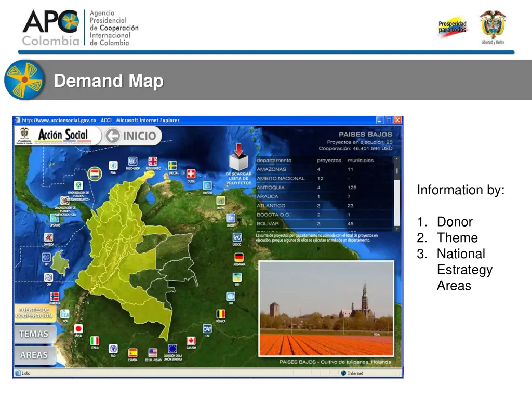Click the department table scrollbar thumb
This screenshot has width=532, height=399.
click(396, 171)
